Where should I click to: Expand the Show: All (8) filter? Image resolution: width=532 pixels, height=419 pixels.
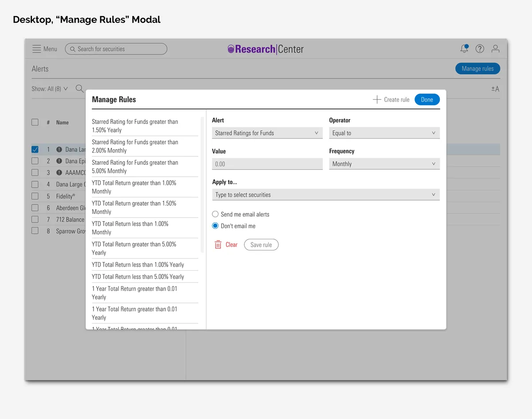(x=50, y=89)
